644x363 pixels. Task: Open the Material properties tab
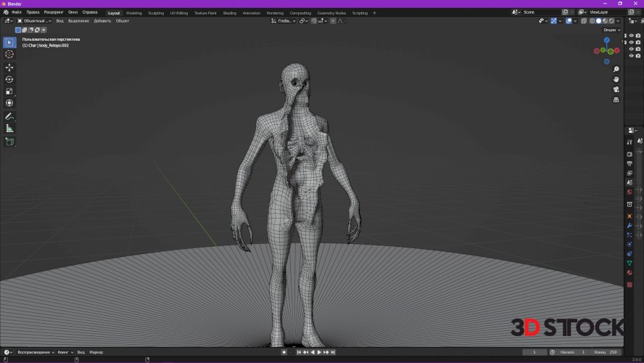pos(629,272)
